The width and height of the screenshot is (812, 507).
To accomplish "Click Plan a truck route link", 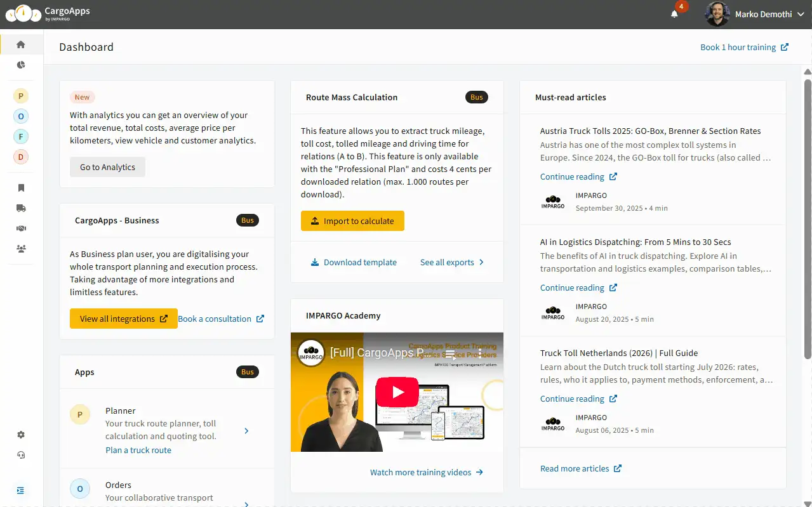I will pos(138,450).
